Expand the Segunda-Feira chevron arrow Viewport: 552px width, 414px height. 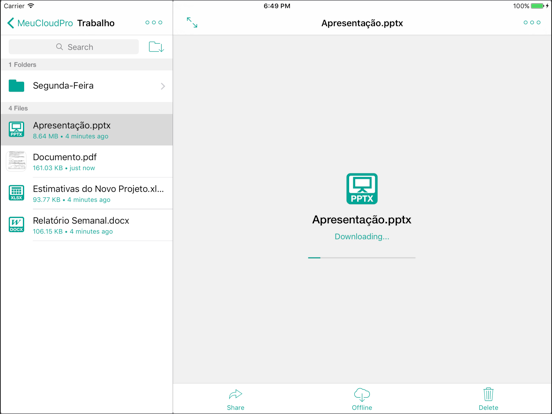pyautogui.click(x=163, y=86)
